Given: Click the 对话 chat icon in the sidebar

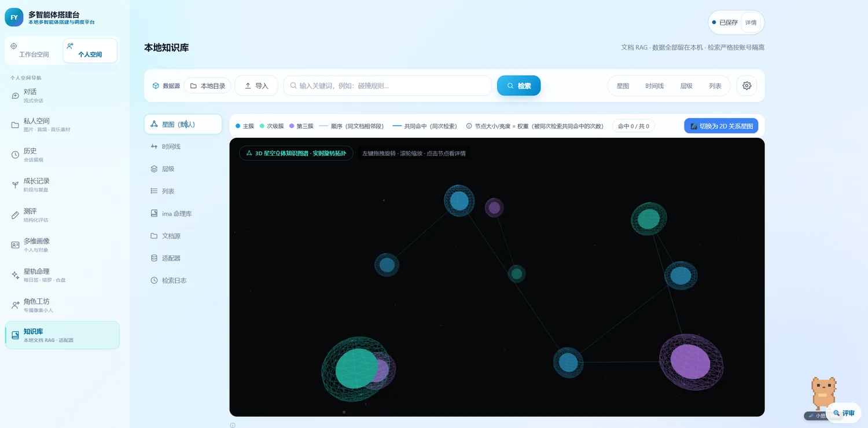Looking at the screenshot, I should (x=15, y=95).
